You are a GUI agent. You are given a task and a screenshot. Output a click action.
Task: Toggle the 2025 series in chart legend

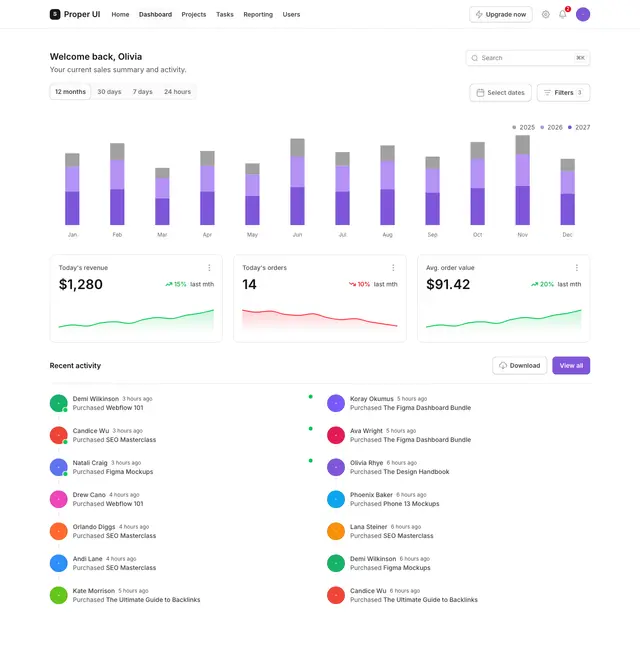click(523, 128)
